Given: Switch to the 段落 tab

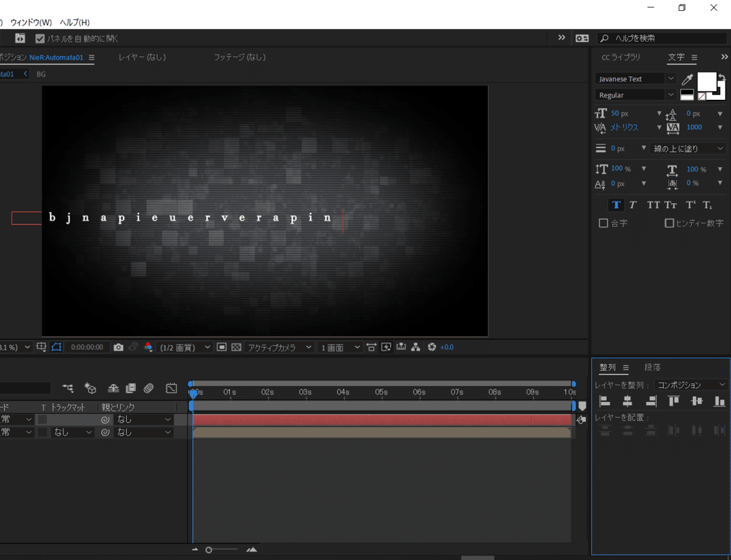Looking at the screenshot, I should (652, 368).
